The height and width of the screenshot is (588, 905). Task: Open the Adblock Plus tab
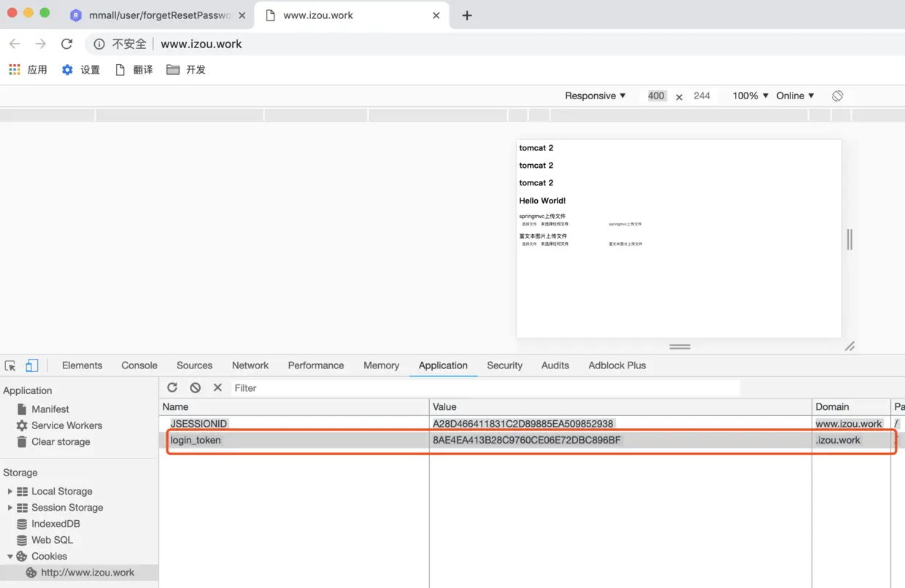pos(617,365)
